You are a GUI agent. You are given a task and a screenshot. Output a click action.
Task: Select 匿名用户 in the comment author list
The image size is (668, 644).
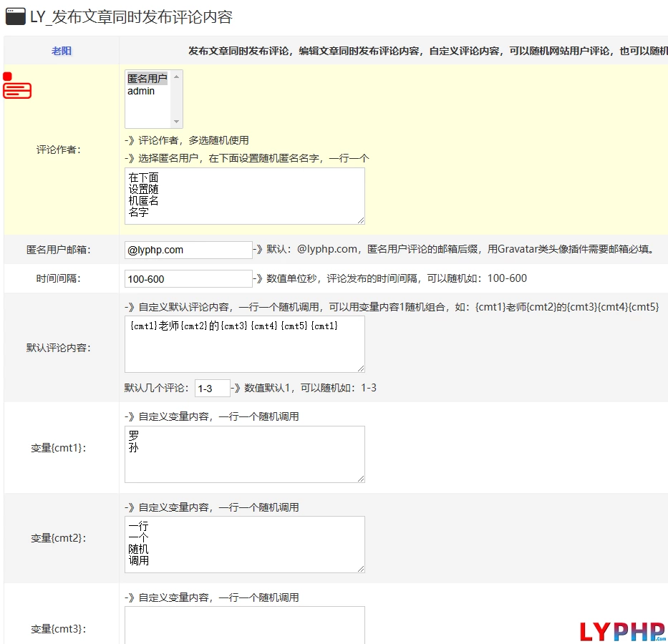[147, 79]
